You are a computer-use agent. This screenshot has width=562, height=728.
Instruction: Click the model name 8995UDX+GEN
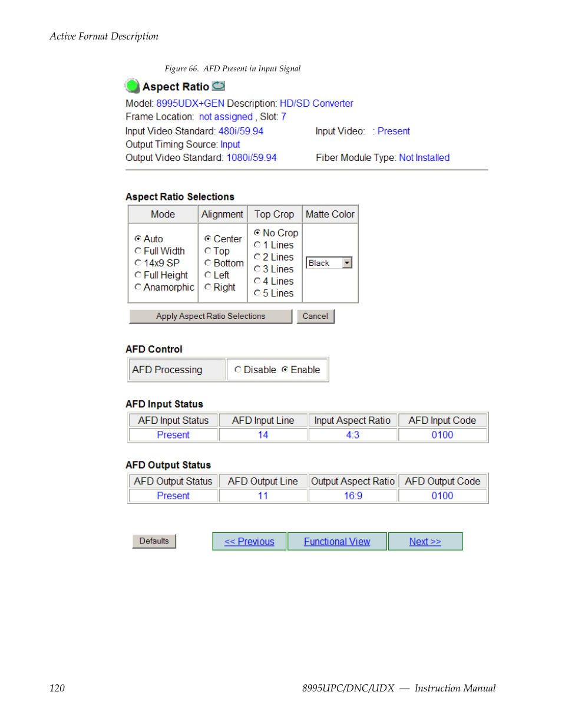[x=190, y=103]
